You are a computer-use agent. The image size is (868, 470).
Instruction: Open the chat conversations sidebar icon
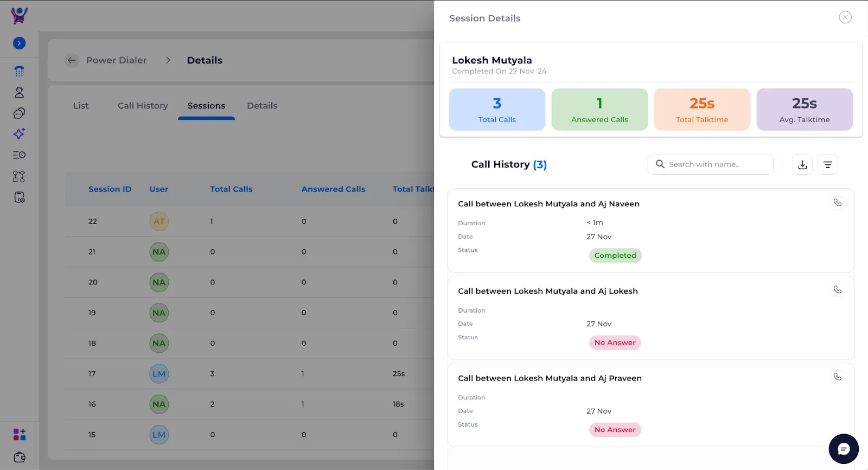[19, 113]
